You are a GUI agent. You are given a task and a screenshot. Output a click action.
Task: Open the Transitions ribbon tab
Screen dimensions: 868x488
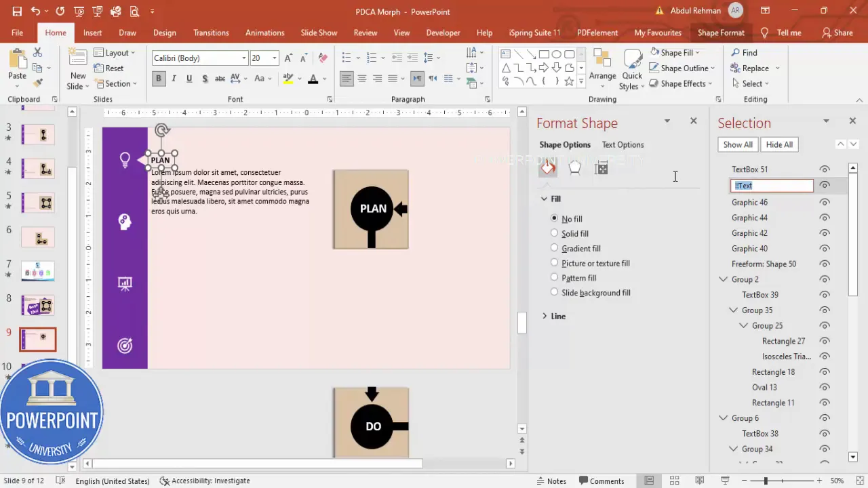[x=211, y=33]
